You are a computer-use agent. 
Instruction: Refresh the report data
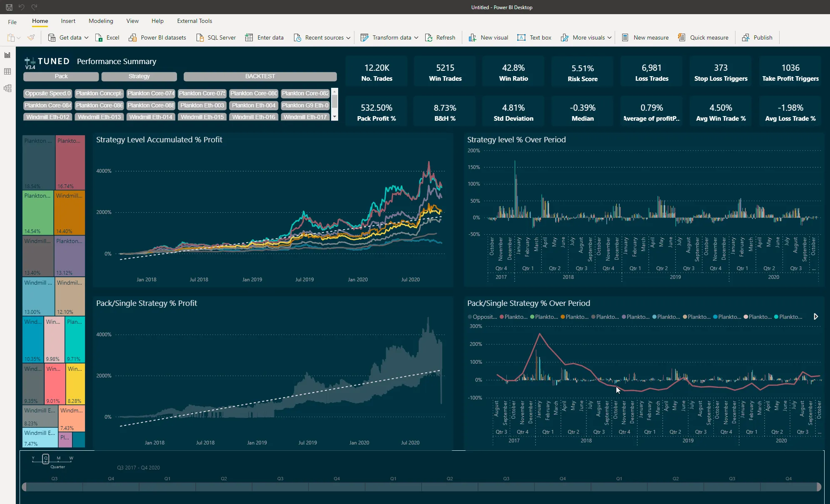pyautogui.click(x=440, y=37)
